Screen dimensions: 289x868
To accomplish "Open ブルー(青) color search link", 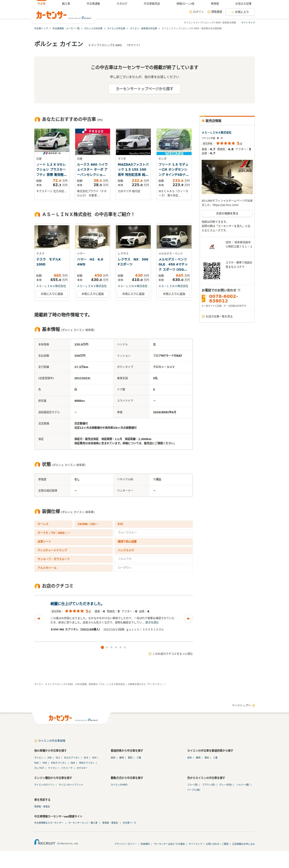I will (193, 785).
